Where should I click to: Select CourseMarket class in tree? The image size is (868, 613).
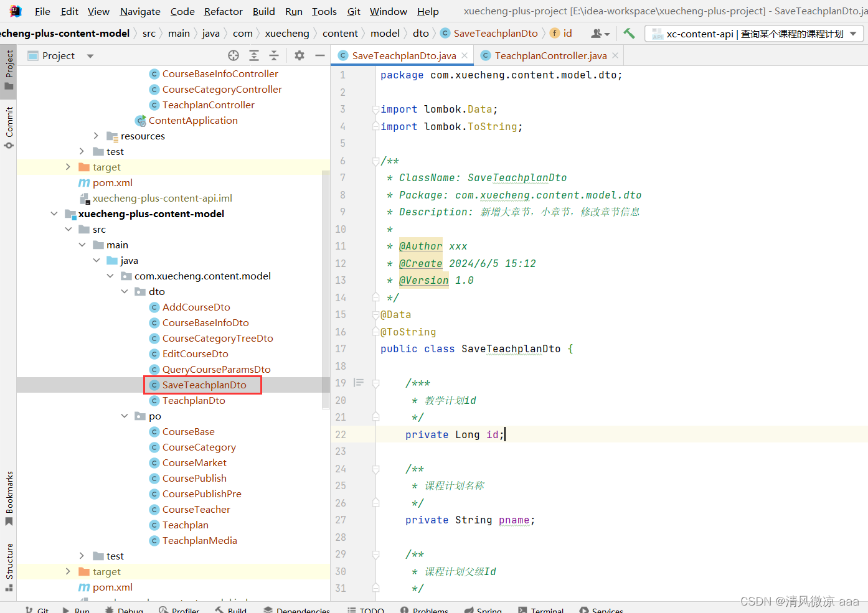click(x=194, y=462)
